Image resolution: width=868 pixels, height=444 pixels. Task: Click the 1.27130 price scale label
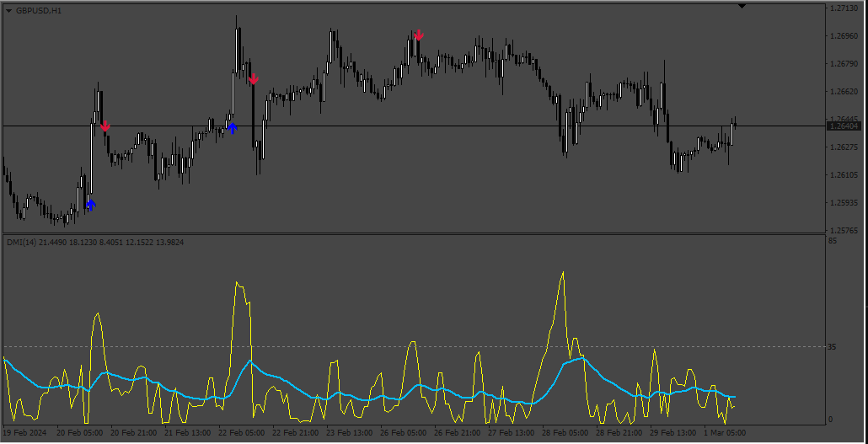point(844,9)
